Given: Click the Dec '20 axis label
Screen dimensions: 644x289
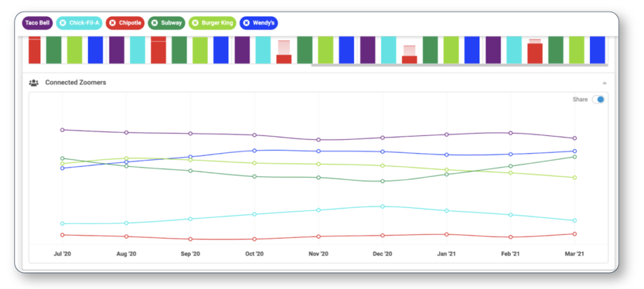Looking at the screenshot, I should [382, 254].
